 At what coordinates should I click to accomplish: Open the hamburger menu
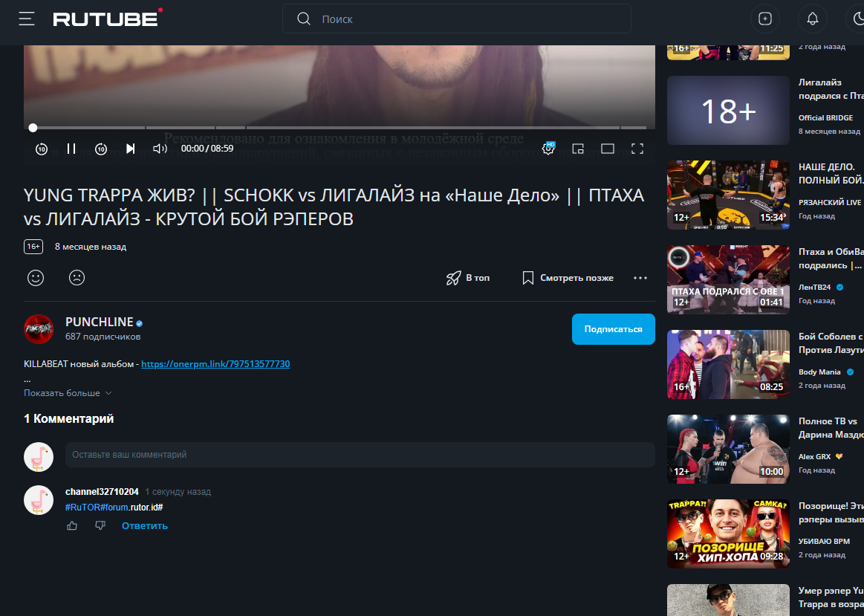pyautogui.click(x=27, y=19)
